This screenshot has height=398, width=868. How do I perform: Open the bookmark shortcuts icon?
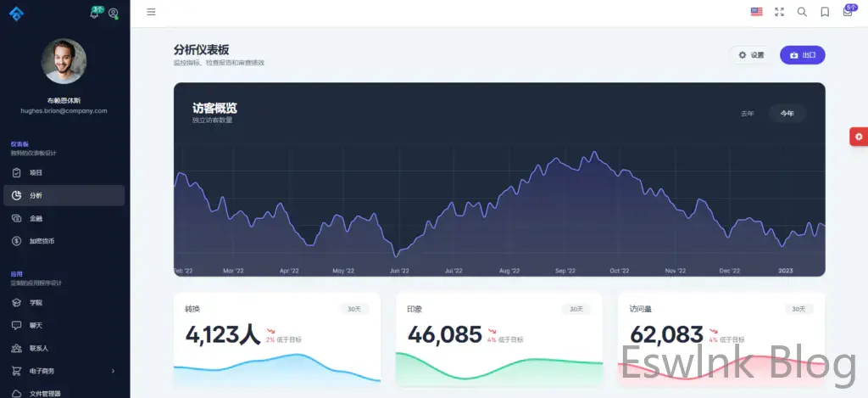coord(825,12)
